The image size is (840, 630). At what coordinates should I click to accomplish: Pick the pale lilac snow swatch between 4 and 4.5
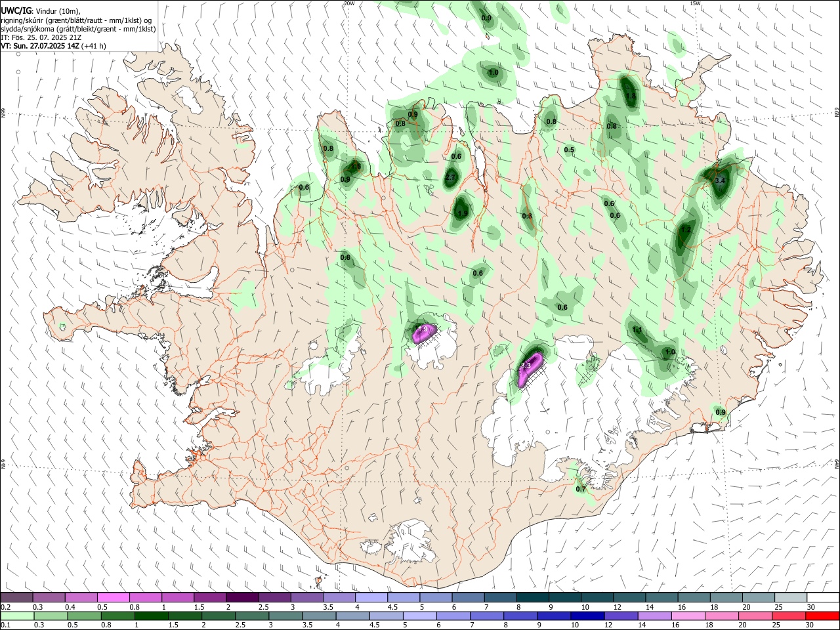pyautogui.click(x=371, y=598)
